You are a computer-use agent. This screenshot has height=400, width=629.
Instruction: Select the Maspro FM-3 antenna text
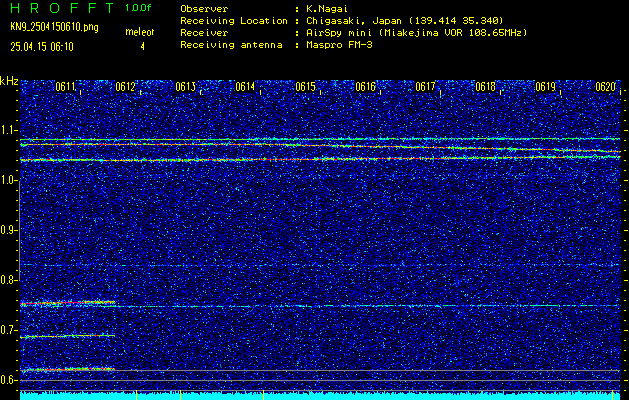(339, 45)
